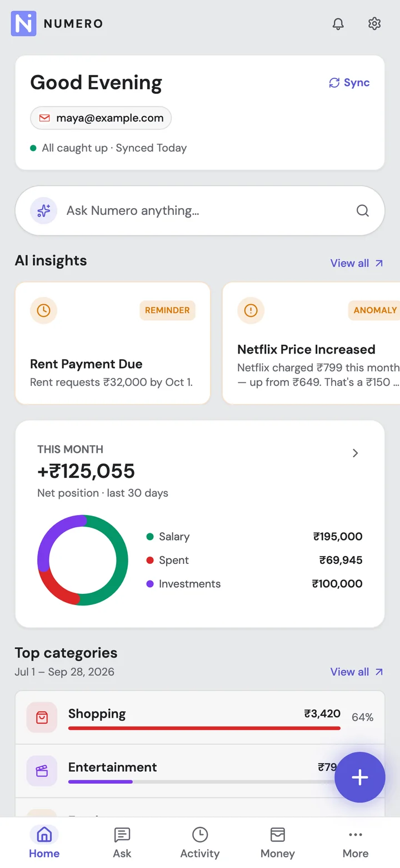Tap the donut chart
Screen dimensions: 400x868
tap(83, 560)
